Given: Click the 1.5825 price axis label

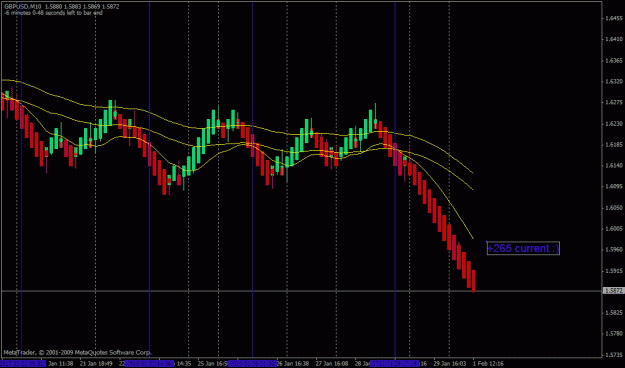Looking at the screenshot, I should click(x=613, y=313).
